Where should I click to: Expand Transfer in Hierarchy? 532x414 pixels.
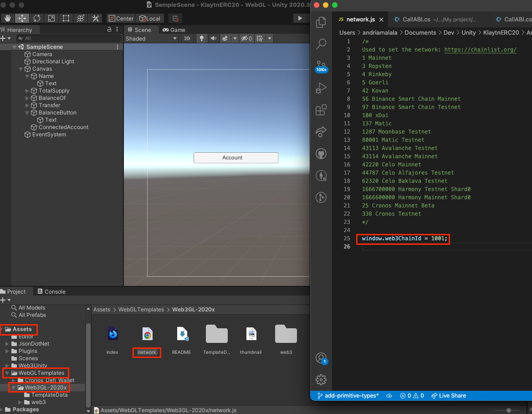(27, 105)
